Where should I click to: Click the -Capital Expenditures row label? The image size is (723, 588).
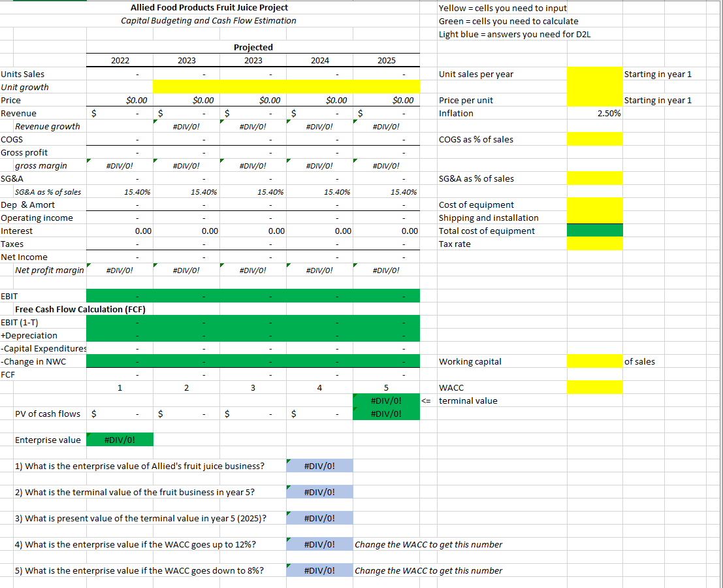[43, 348]
